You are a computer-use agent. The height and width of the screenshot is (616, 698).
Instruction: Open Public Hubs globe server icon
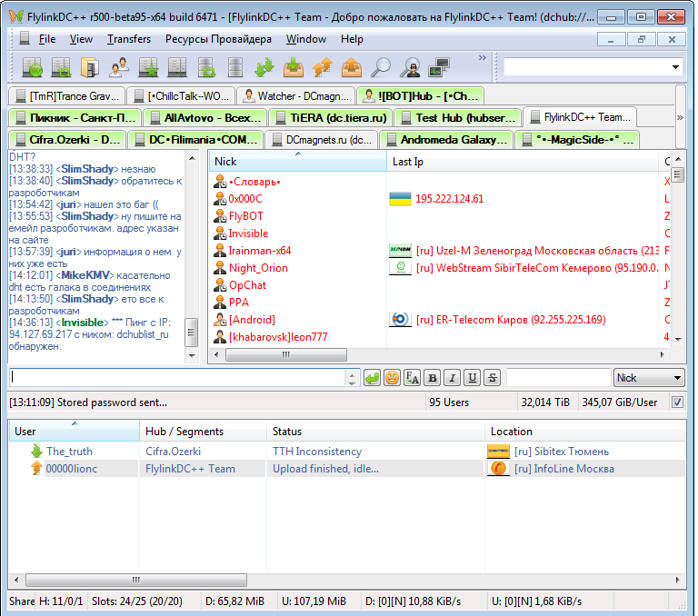(33, 67)
